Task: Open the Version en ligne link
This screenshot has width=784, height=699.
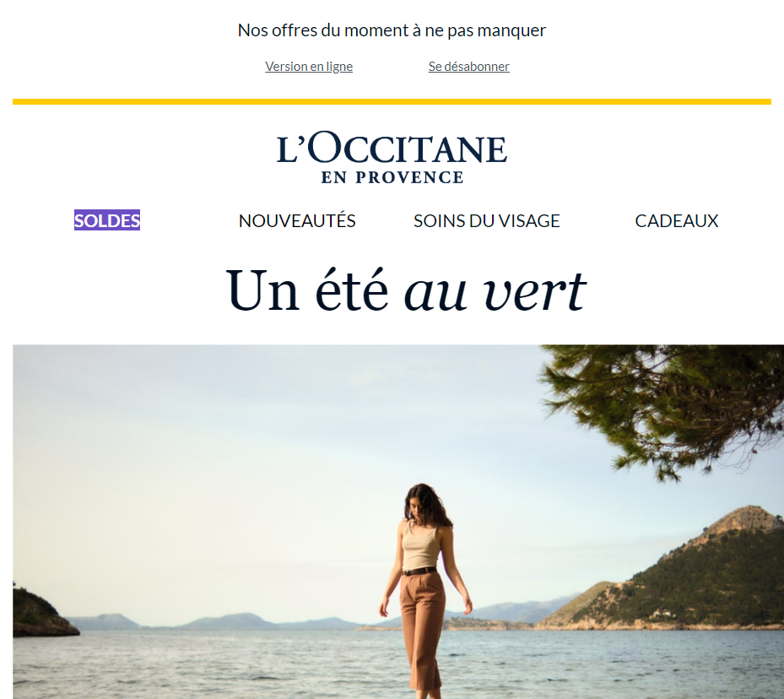Action: 309,67
